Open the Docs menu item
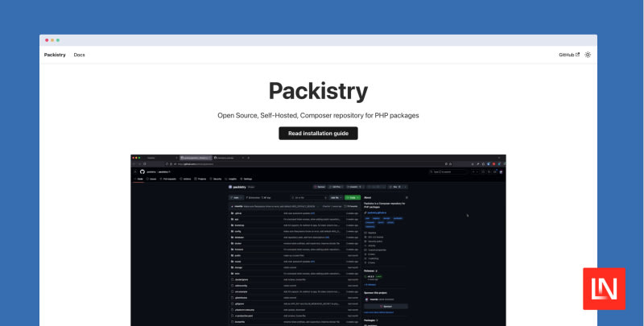Image resolution: width=644 pixels, height=326 pixels. click(x=79, y=55)
